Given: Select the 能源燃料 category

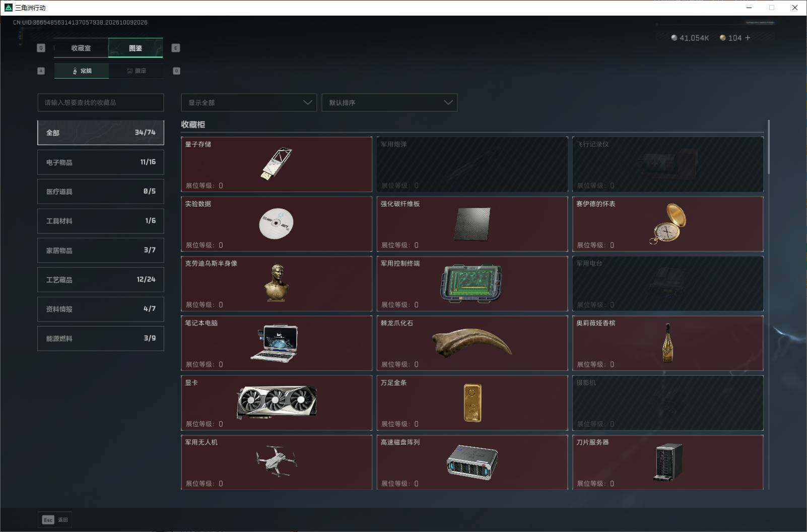Looking at the screenshot, I should coord(101,339).
